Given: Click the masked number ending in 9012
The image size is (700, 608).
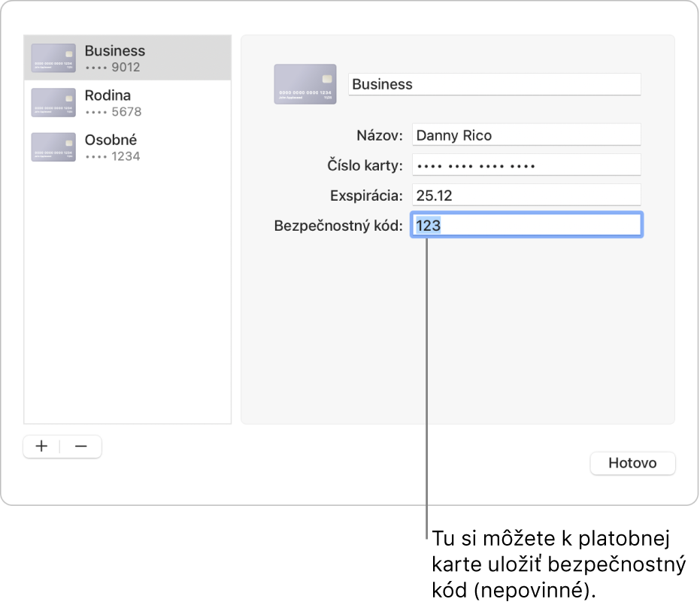Looking at the screenshot, I should tap(113, 67).
